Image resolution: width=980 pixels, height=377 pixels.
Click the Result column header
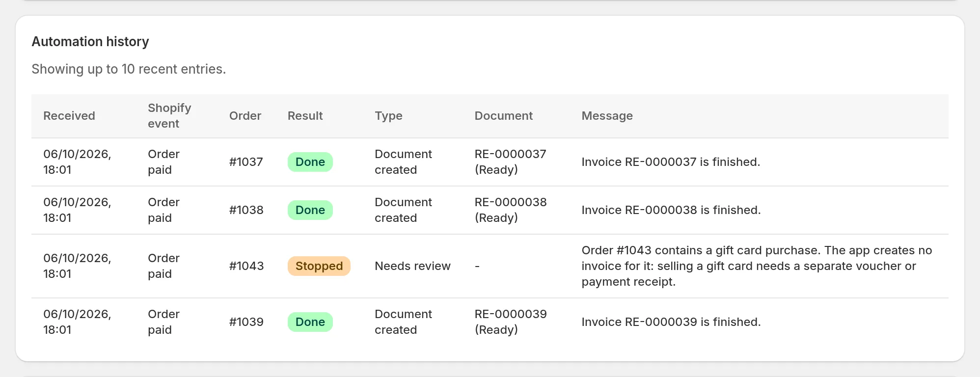[x=305, y=116]
